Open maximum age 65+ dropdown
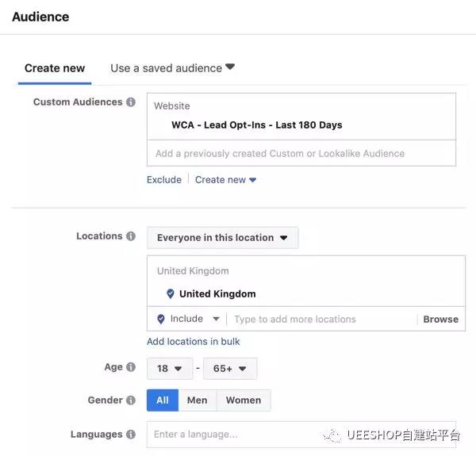The height and width of the screenshot is (456, 476). 230,369
